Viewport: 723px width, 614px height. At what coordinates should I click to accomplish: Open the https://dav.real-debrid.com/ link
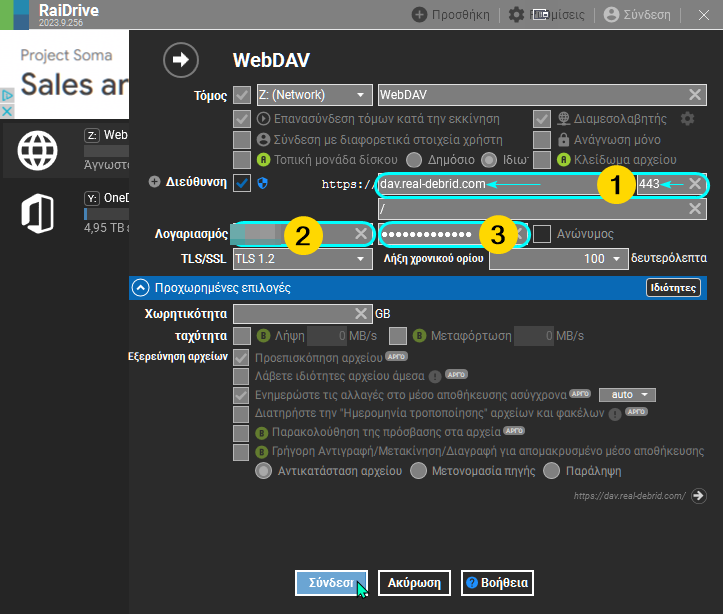(x=629, y=496)
